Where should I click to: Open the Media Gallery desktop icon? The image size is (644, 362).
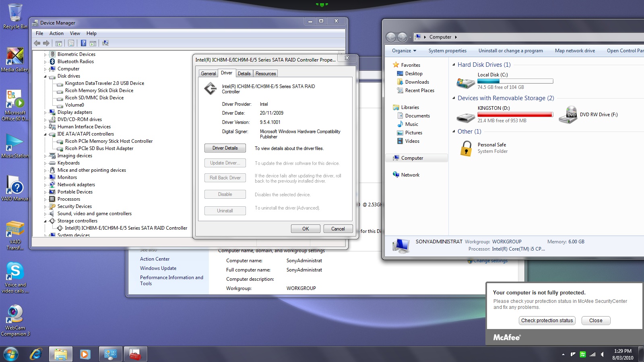[15, 60]
